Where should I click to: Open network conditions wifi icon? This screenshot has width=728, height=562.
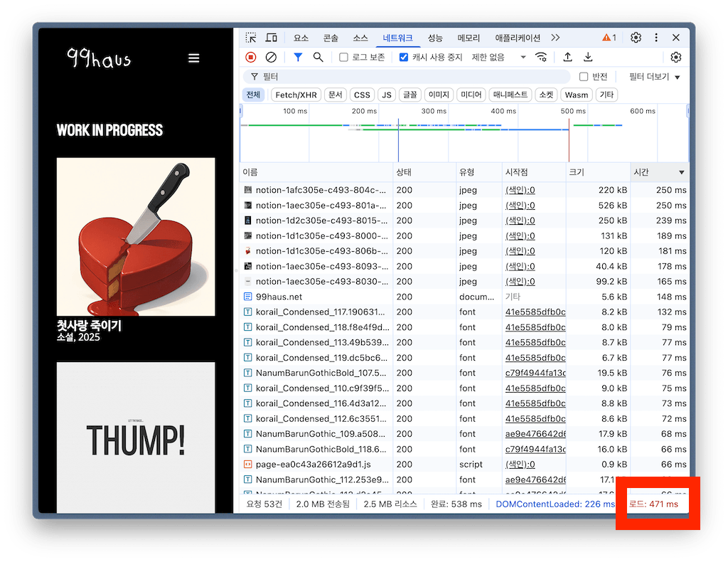click(x=541, y=57)
